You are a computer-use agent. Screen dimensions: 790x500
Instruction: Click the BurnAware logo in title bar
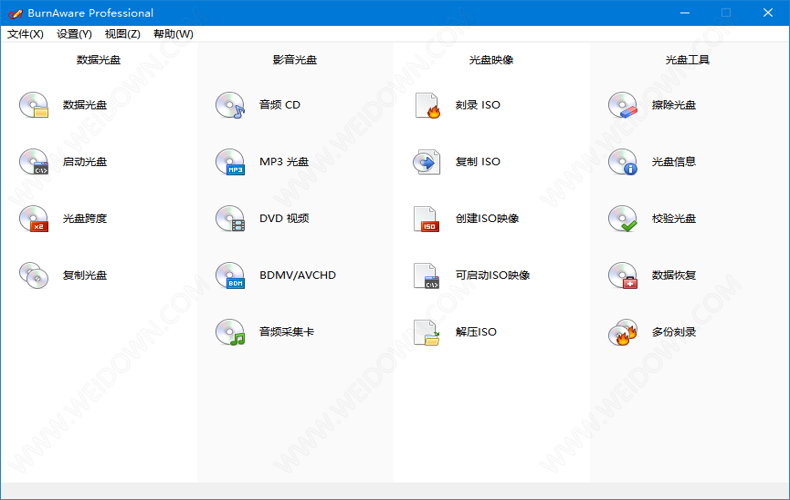point(15,13)
